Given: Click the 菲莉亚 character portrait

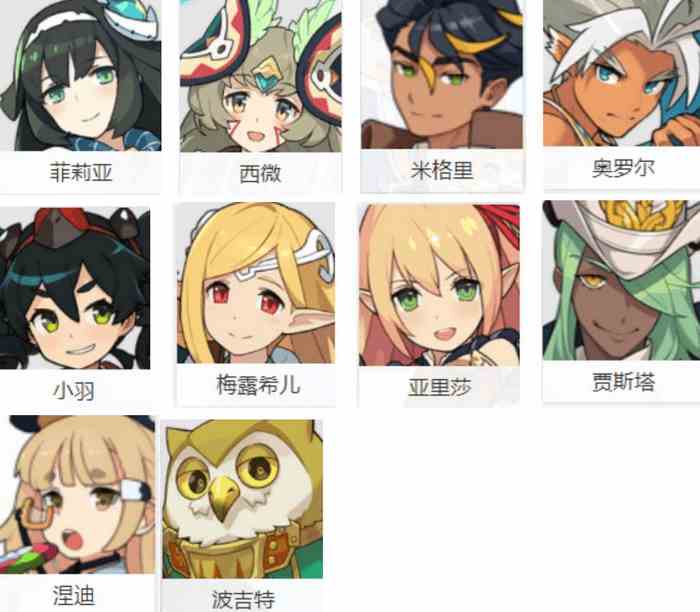Looking at the screenshot, I should (80, 75).
